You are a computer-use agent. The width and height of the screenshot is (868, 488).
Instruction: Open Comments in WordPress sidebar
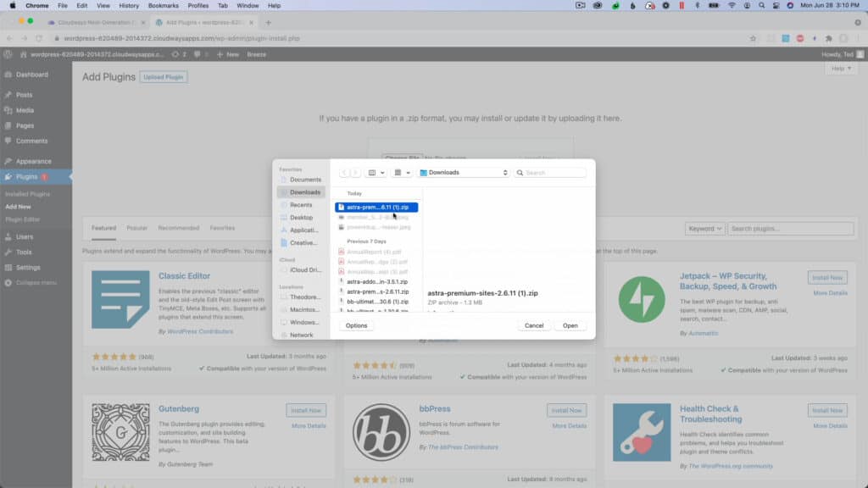(x=31, y=141)
